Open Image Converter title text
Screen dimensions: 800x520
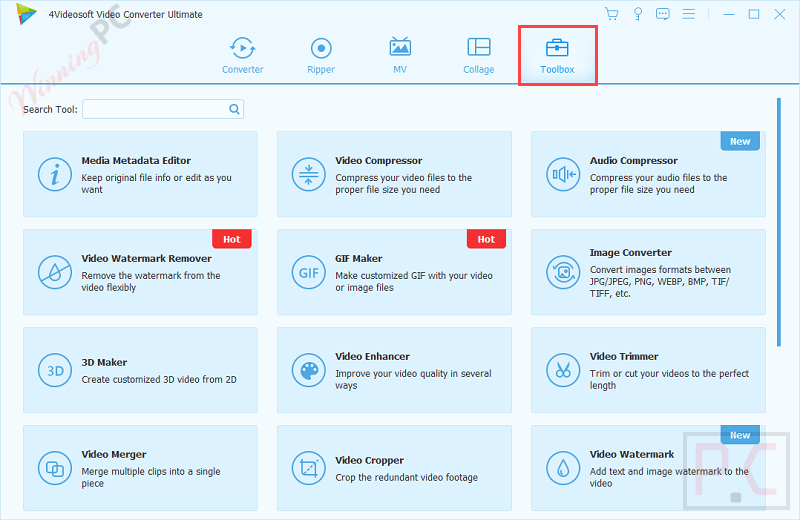[631, 252]
